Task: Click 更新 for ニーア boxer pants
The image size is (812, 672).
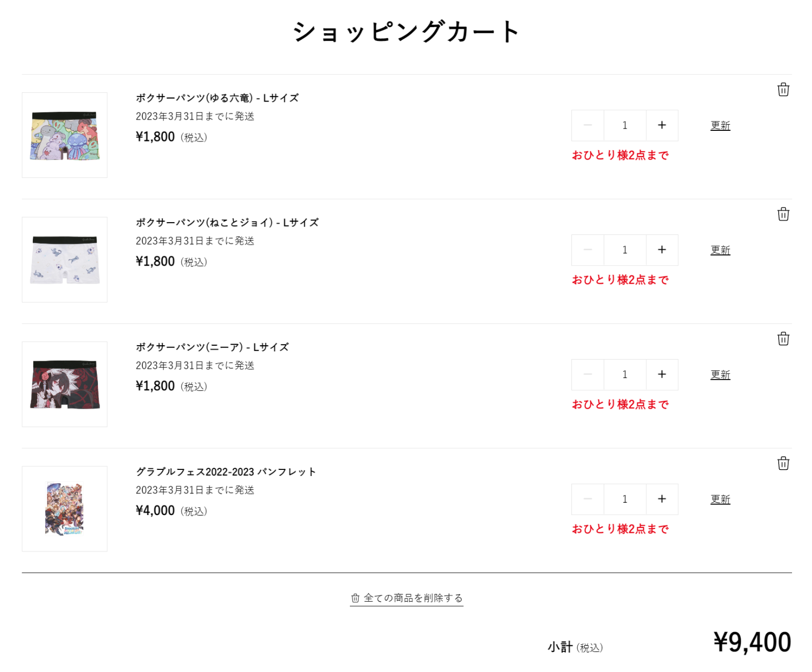Action: (x=720, y=375)
